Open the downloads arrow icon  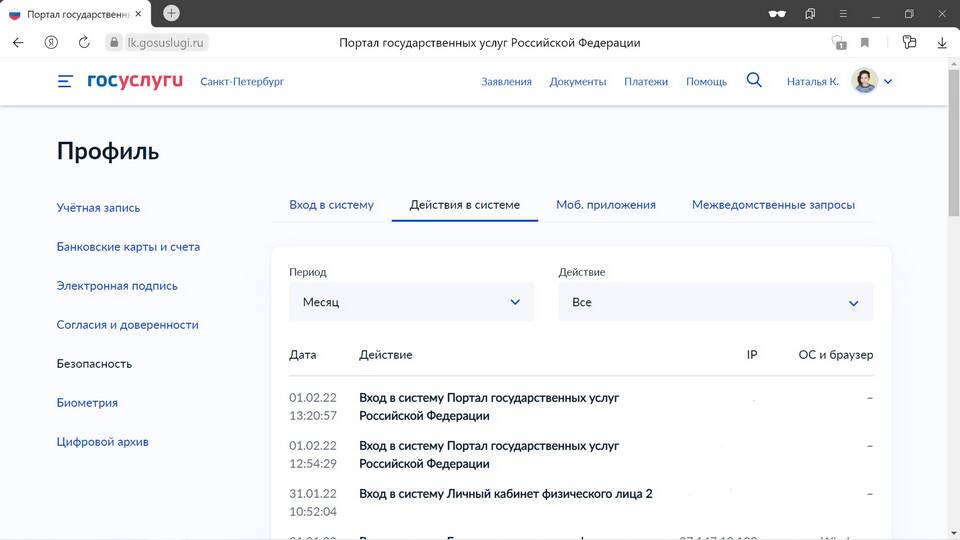tap(942, 43)
